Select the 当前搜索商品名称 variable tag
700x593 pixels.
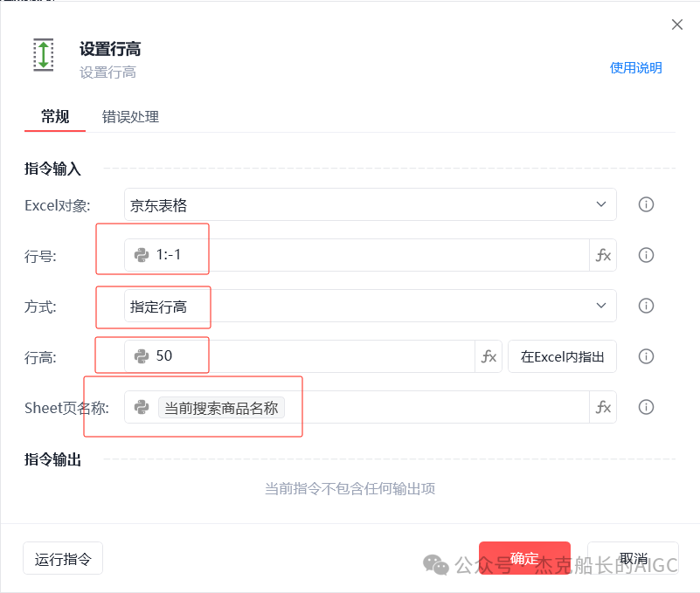[221, 407]
